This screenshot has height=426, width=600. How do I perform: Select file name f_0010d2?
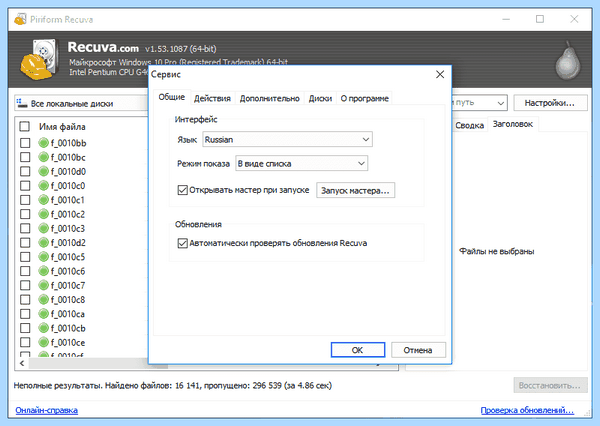68,243
